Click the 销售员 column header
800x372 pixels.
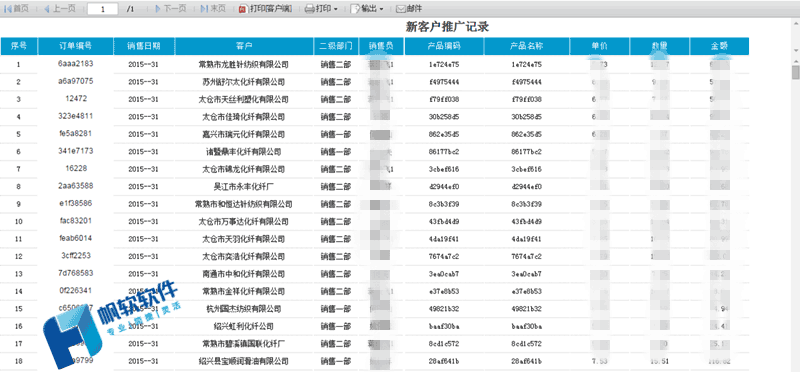tap(382, 46)
